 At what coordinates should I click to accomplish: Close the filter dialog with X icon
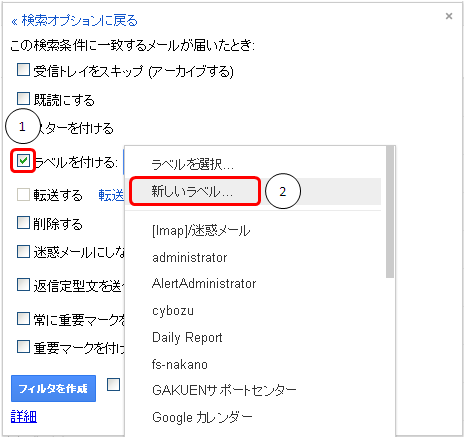coord(449,16)
